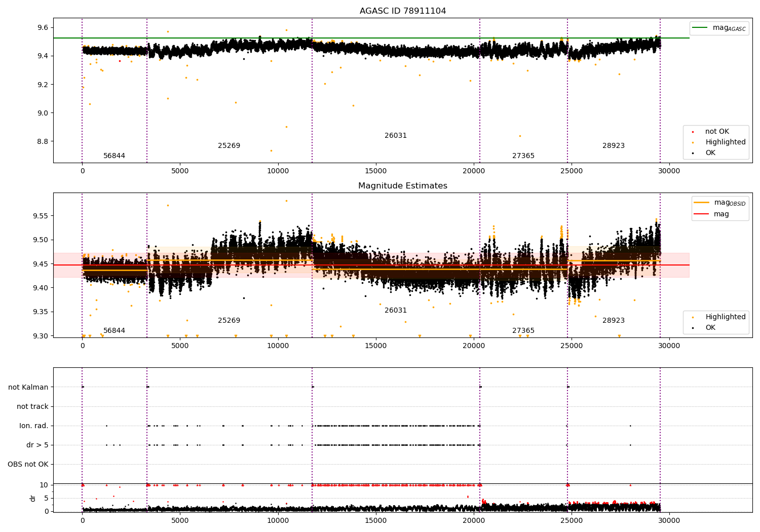760x532 pixels.
Task: Click the red 'mag' legend line sample
Action: (x=702, y=214)
